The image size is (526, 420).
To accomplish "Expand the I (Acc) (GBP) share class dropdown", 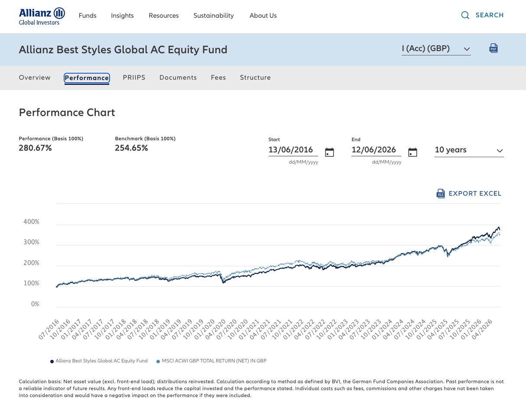I will (436, 49).
